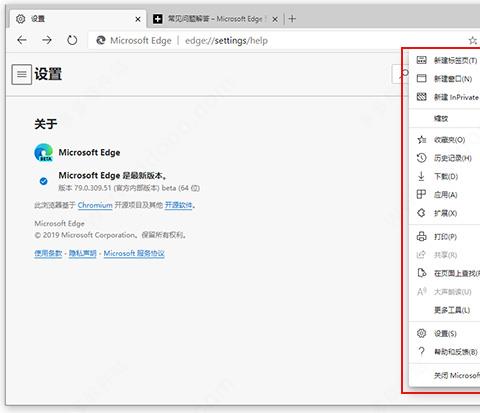Open the Microsoft 服务协议 link
This screenshot has width=480, height=413.
(x=134, y=253)
